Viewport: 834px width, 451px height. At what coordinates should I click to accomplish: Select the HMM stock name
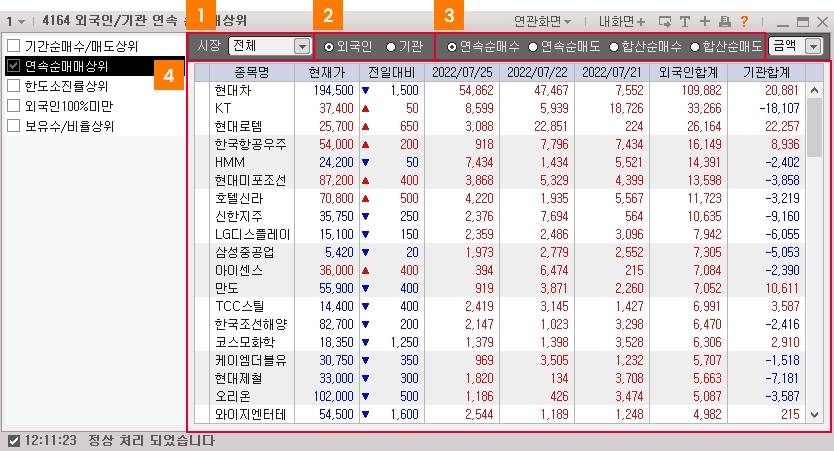(x=230, y=162)
